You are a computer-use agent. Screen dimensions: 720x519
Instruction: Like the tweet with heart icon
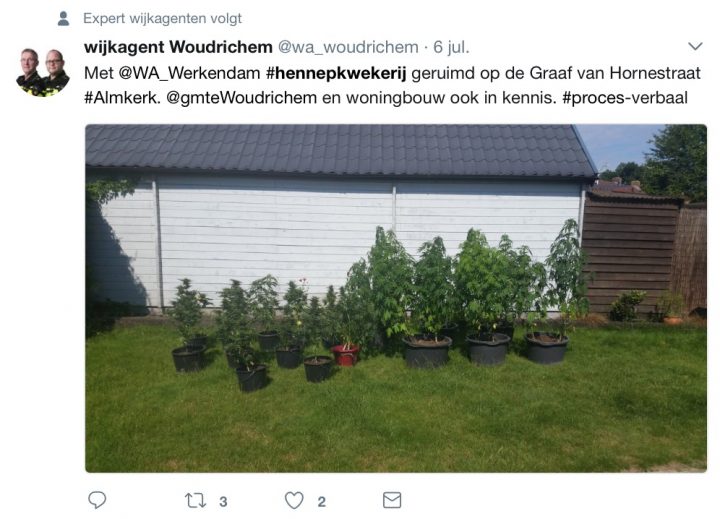click(294, 500)
